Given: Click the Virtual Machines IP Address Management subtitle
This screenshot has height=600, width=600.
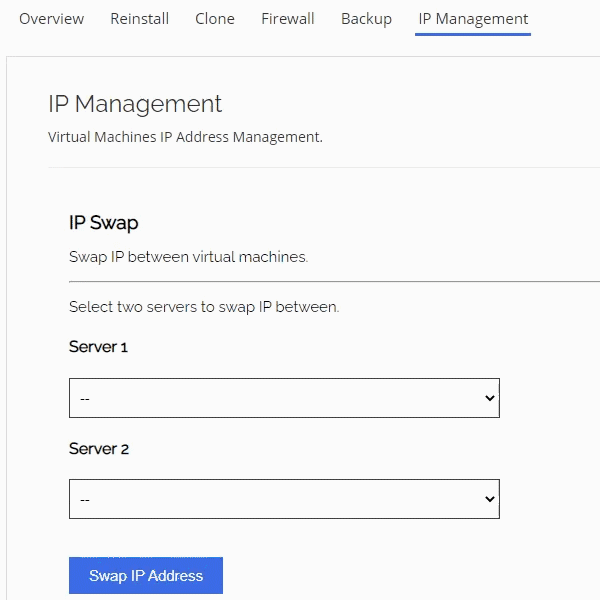Looking at the screenshot, I should pyautogui.click(x=185, y=137).
